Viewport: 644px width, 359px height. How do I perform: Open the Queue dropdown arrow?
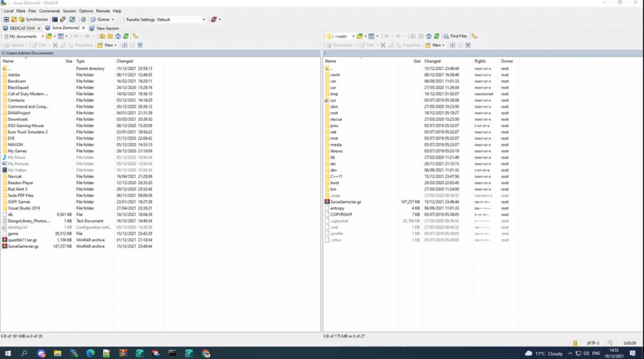click(x=113, y=20)
